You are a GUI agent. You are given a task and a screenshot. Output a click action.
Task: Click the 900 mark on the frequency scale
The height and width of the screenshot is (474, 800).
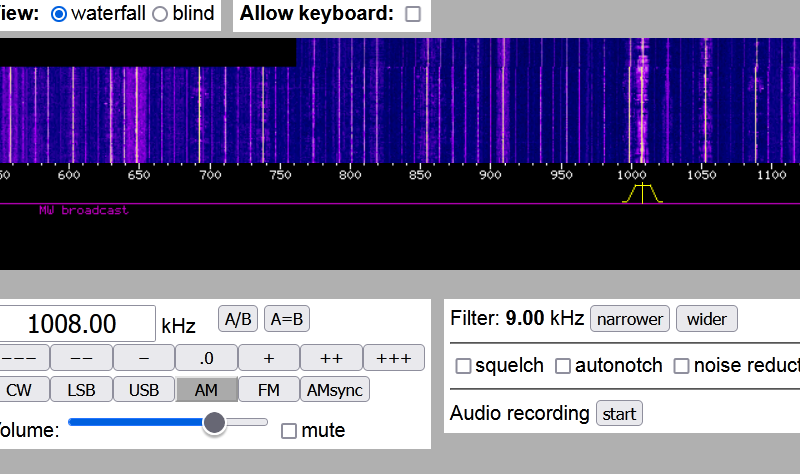490,175
